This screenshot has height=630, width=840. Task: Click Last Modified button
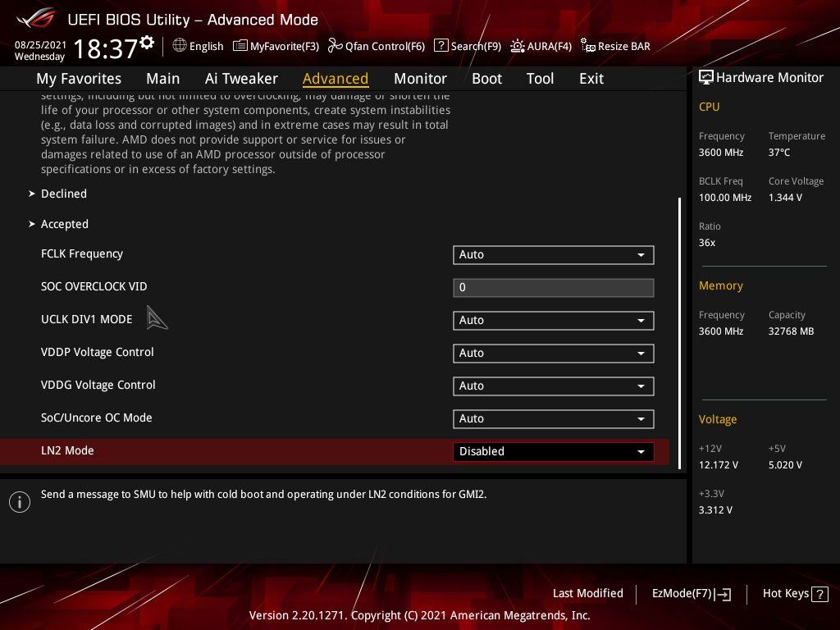click(587, 593)
